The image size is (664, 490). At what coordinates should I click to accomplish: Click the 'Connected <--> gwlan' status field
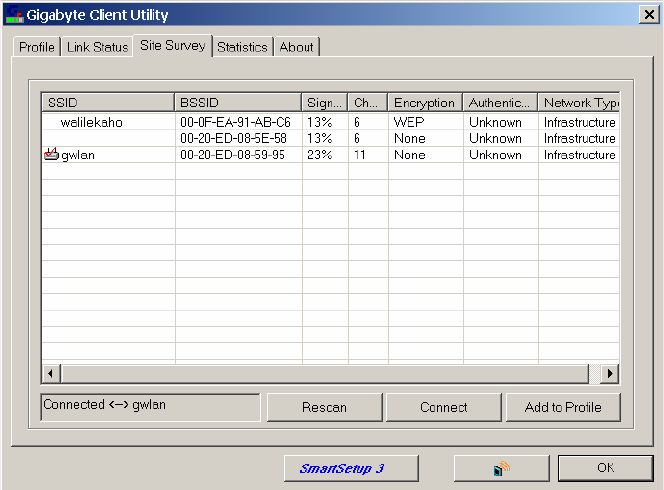150,407
